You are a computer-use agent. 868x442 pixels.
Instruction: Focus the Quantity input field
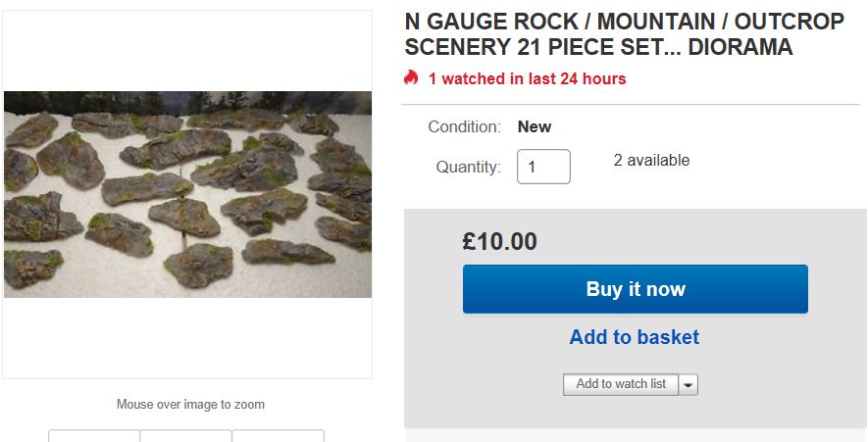[x=543, y=167]
